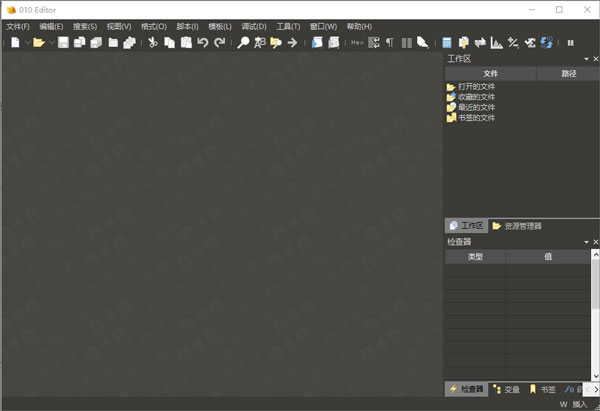
Task: Click the plus-divide operations icon
Action: [x=513, y=42]
